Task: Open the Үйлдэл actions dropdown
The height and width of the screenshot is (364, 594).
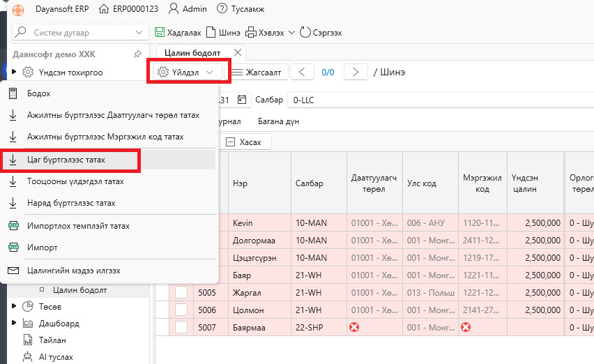Action: [x=187, y=72]
